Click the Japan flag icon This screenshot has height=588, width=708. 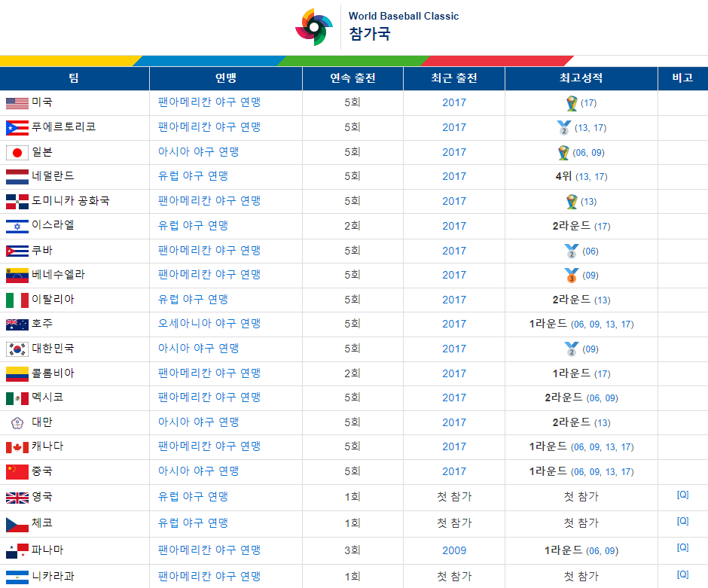pos(17,153)
